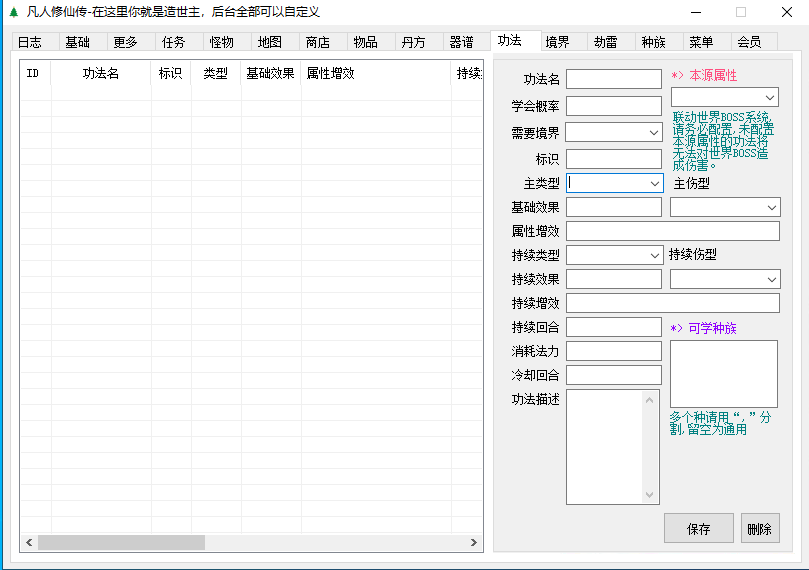The height and width of the screenshot is (570, 809).
Task: Click the 功法名 input field
Action: 614,79
